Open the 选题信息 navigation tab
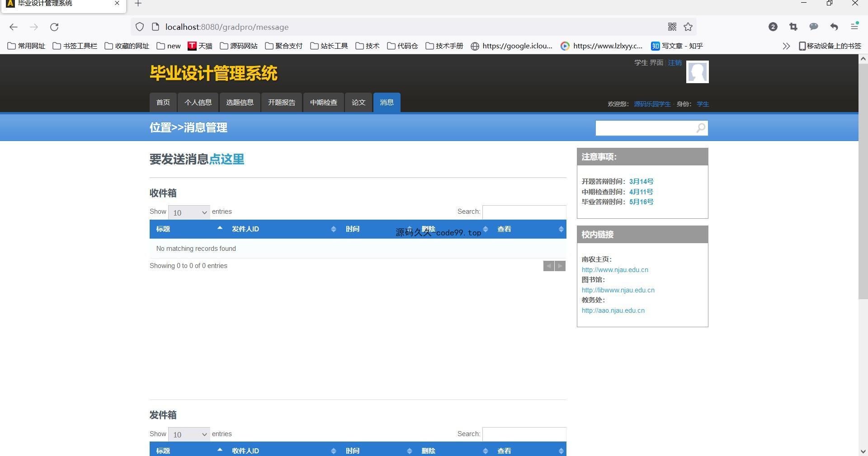This screenshot has width=868, height=456. [x=240, y=103]
